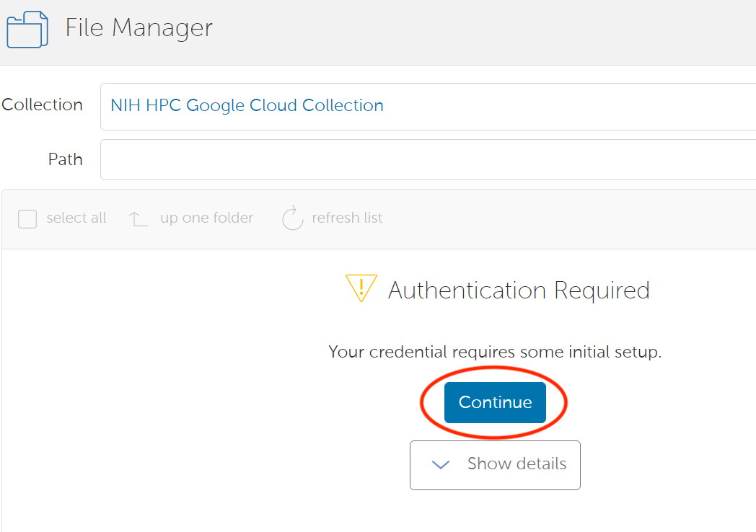
Task: Click the File Manager folder icon
Action: click(x=27, y=30)
